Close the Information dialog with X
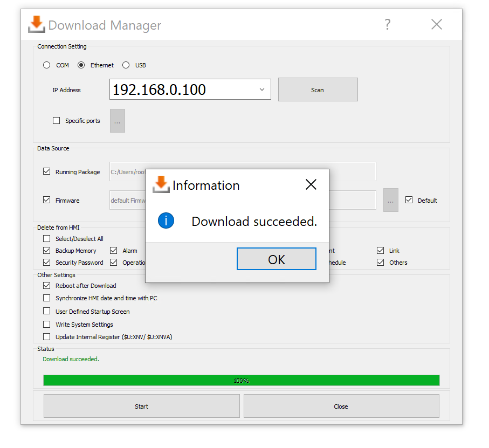This screenshot has width=489, height=448. tap(311, 185)
